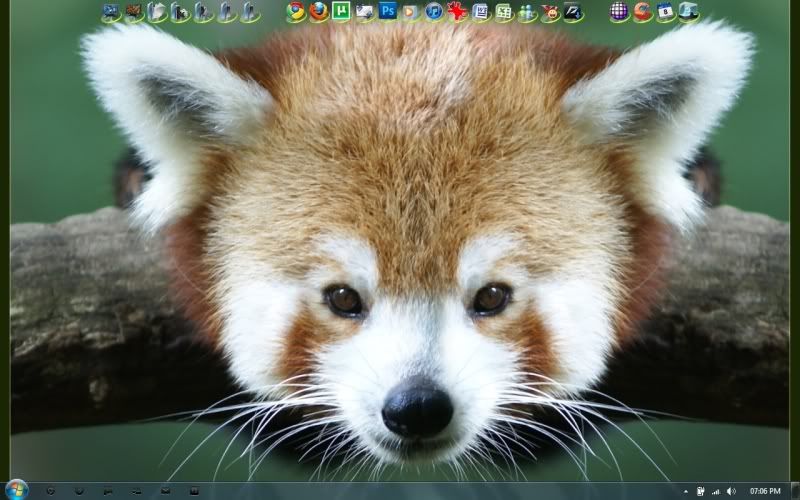Viewport: 800px width, 500px height.
Task: Open the volume control in system tray
Action: coord(731,491)
